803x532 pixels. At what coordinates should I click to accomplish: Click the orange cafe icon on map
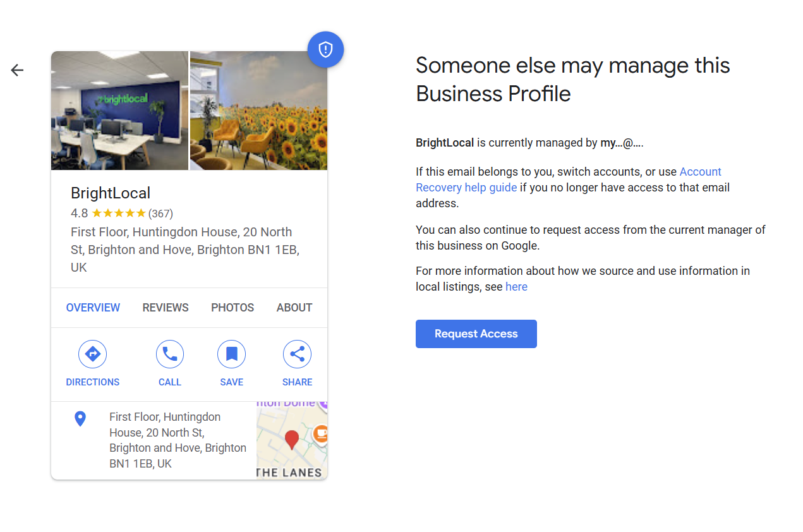pos(321,433)
